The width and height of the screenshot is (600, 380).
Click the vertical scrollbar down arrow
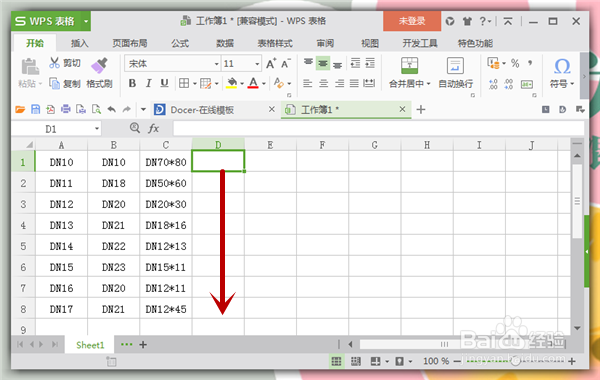577,328
